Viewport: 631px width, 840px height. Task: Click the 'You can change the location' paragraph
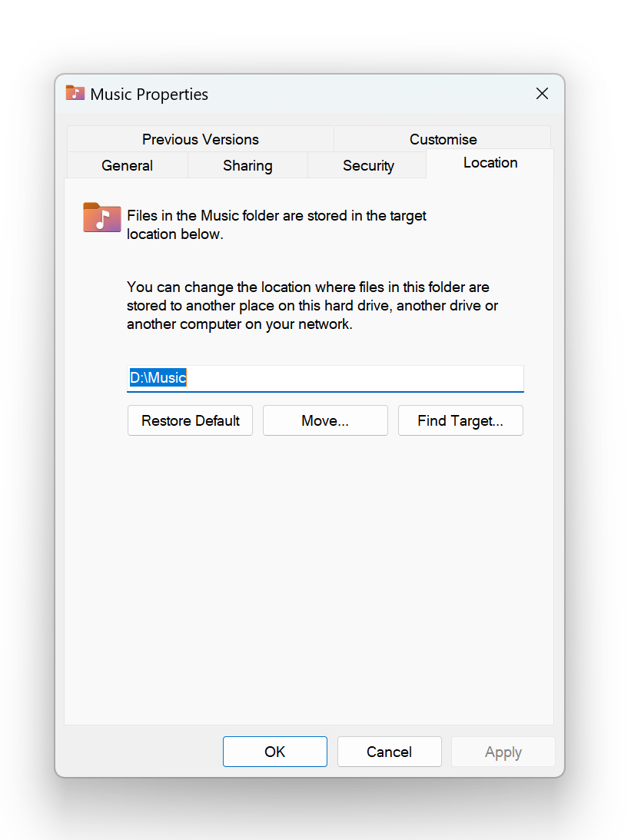[x=312, y=305]
